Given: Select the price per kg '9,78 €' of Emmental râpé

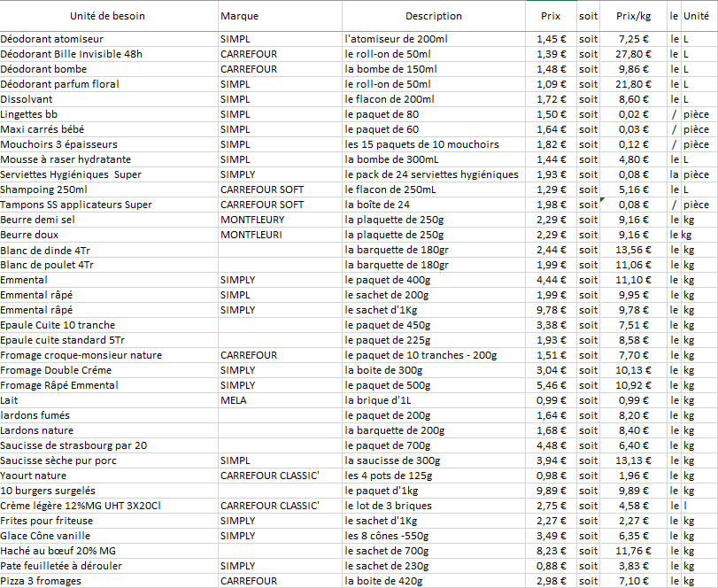Looking at the screenshot, I should click(x=633, y=311).
